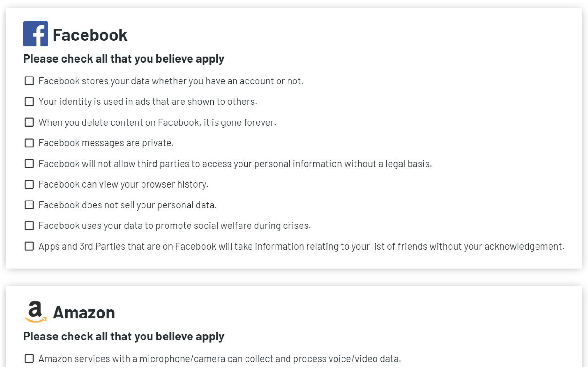Check 'promote social welfare during crises' box
This screenshot has height=377, width=588.
point(29,226)
